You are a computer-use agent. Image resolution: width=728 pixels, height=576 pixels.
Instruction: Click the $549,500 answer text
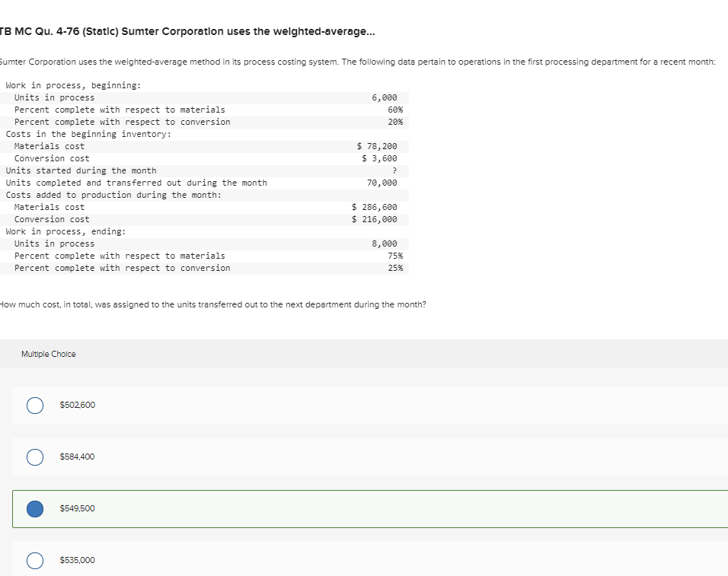click(77, 508)
